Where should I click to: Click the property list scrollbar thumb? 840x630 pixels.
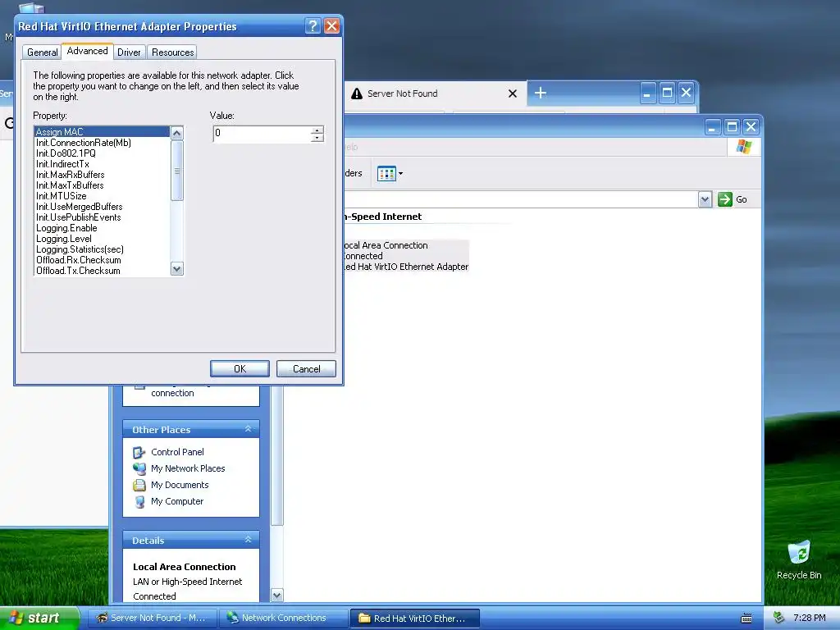pos(177,171)
